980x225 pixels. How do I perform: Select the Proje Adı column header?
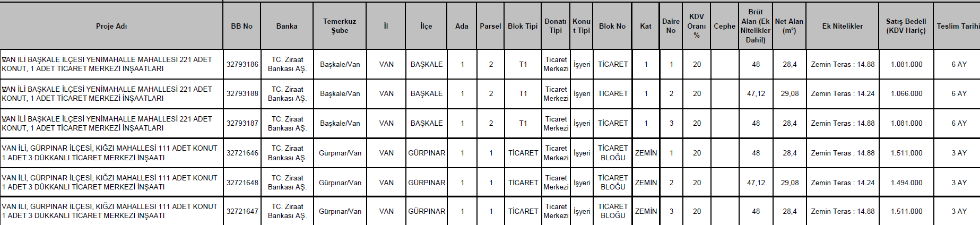click(x=111, y=26)
